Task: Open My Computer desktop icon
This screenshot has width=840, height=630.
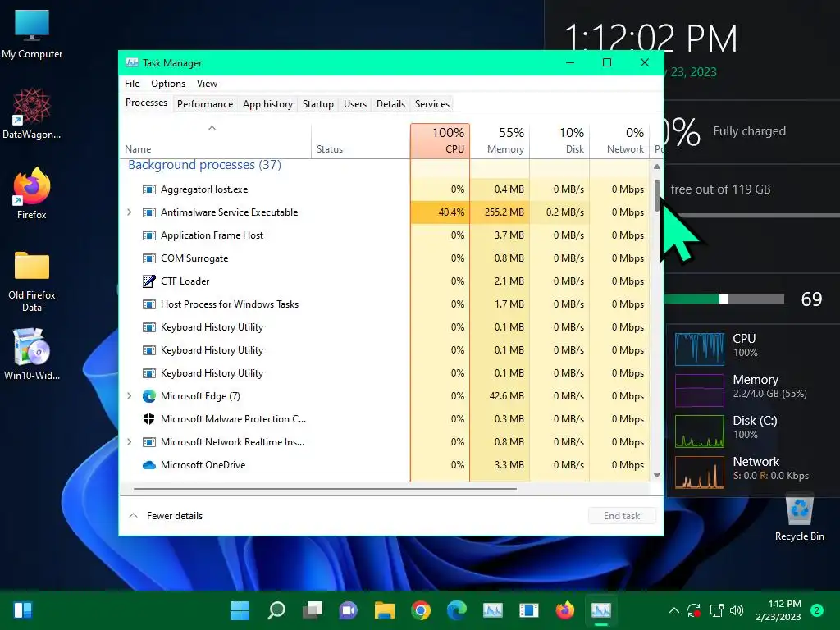Action: click(32, 34)
